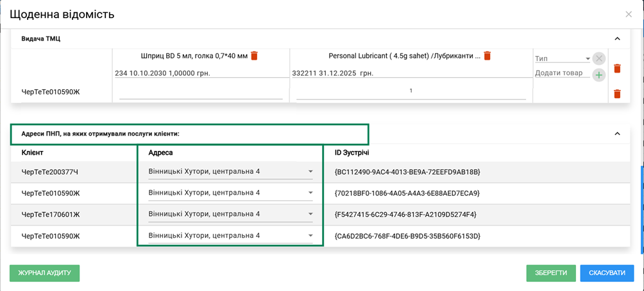This screenshot has width=644, height=291.
Task: Open address dropdown for ЧерТеТе170601Ж
Action: click(x=230, y=214)
